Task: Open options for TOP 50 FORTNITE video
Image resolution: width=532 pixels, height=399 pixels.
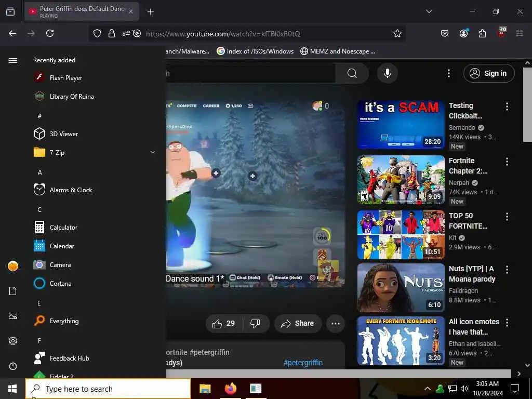Action: (x=507, y=217)
